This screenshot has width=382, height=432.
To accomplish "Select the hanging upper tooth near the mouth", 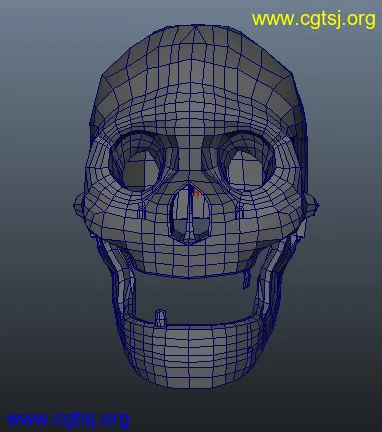I will point(246,279).
